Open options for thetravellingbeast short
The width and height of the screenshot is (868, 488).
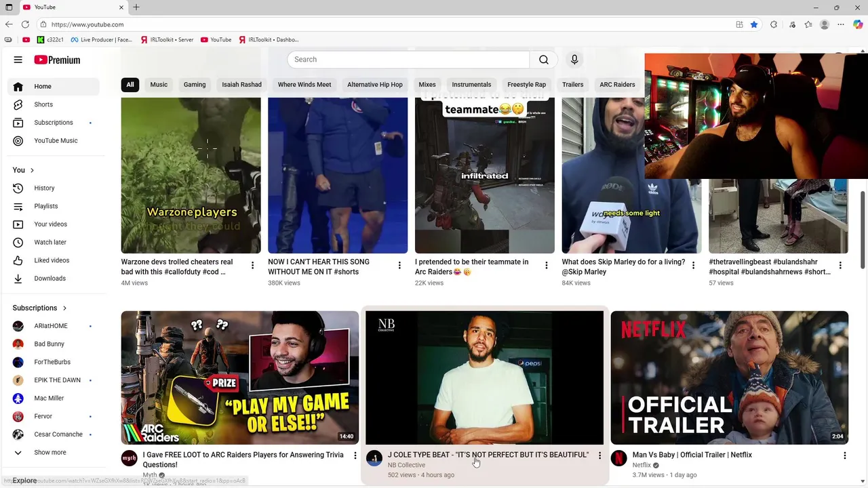click(840, 266)
